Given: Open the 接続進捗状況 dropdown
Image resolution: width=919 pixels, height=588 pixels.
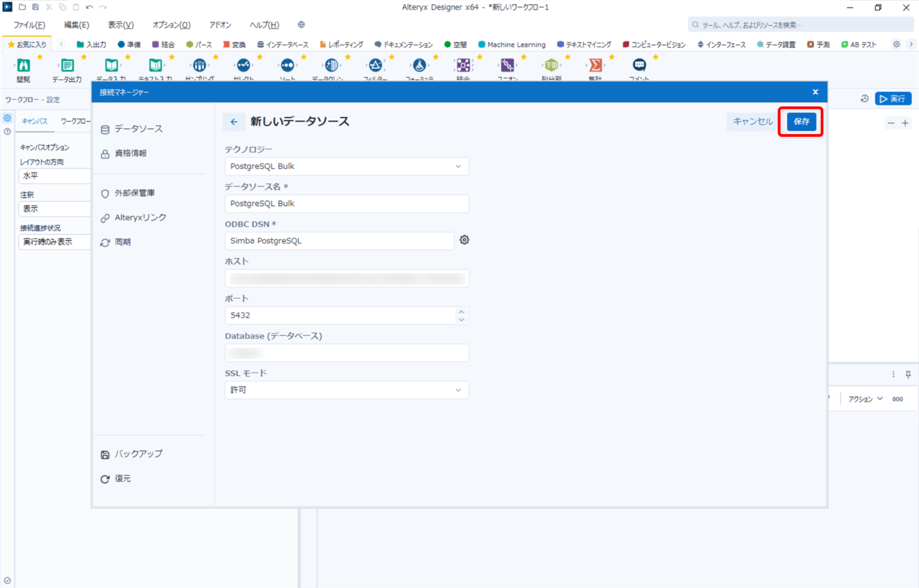Looking at the screenshot, I should coord(55,242).
